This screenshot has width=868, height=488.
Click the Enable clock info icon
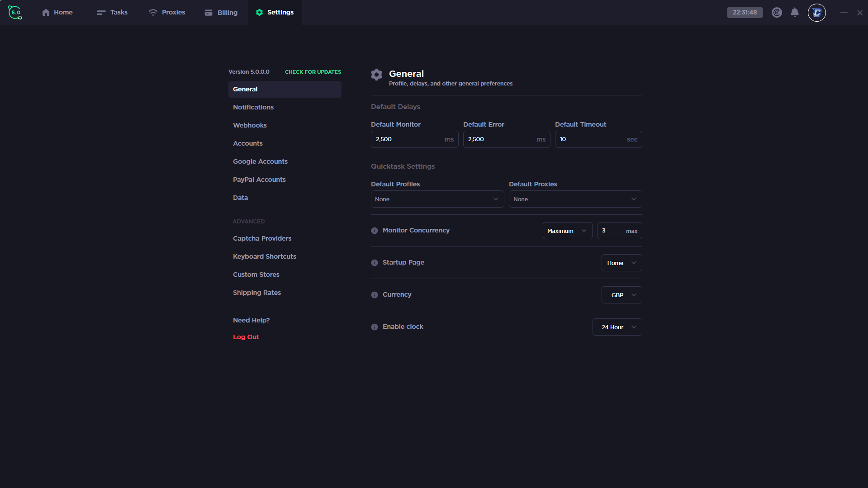click(x=375, y=327)
